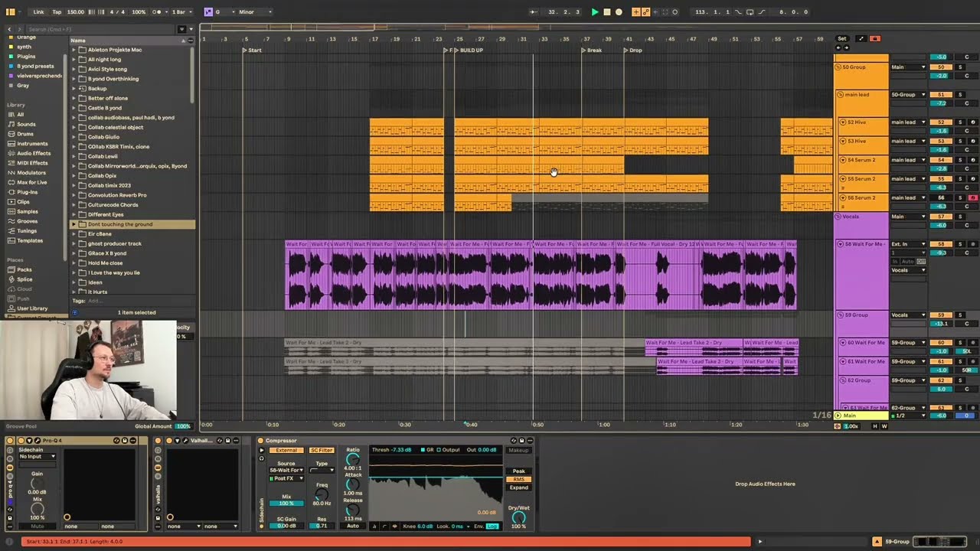Image resolution: width=980 pixels, height=551 pixels.
Task: Toggle the Follow playback arrow icon
Action: 534,12
